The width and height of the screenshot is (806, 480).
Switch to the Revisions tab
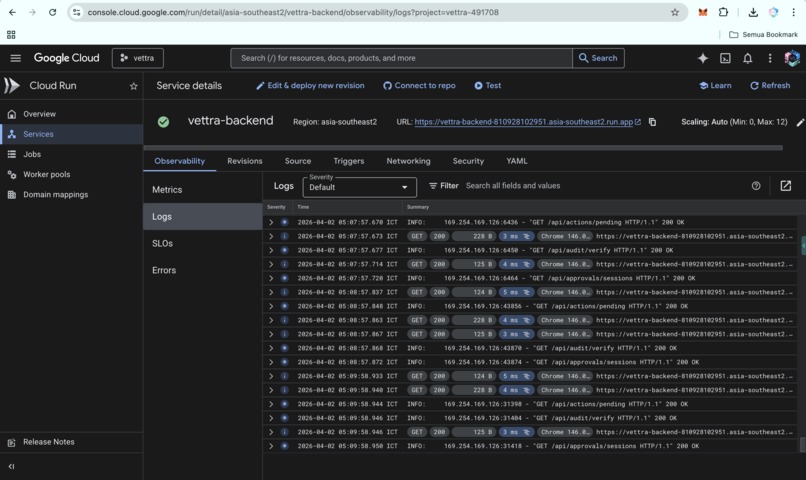point(245,161)
